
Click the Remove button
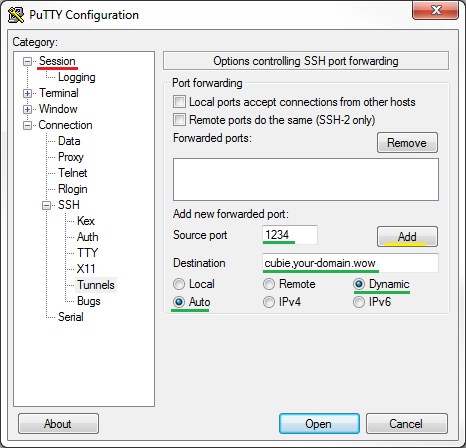point(407,143)
